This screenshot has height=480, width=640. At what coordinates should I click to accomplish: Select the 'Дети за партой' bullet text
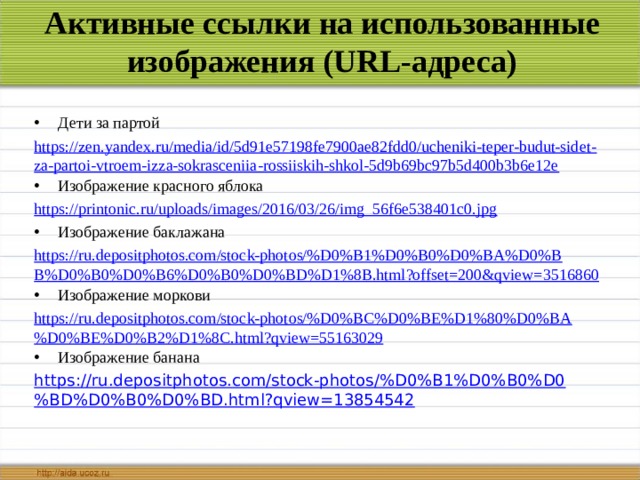pos(109,123)
